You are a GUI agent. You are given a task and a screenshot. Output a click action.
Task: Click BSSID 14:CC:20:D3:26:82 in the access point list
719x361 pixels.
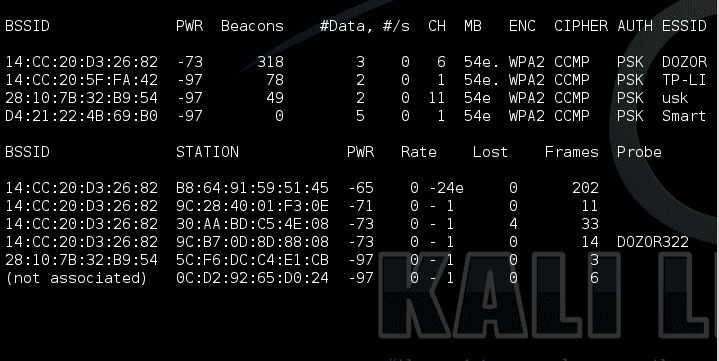(82, 62)
